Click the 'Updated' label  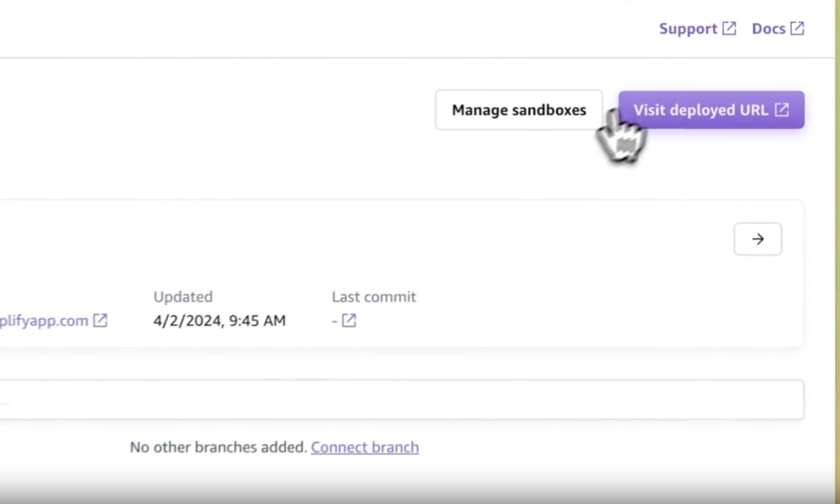coord(183,297)
